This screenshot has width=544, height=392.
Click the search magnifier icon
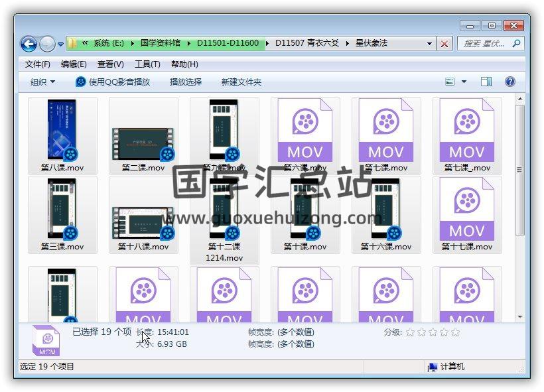tap(515, 44)
